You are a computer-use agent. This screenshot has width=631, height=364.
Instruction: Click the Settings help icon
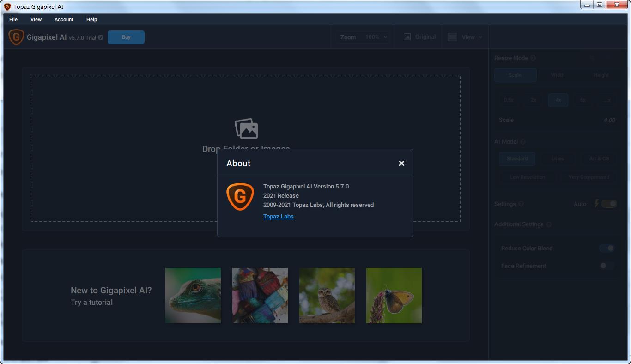521,204
